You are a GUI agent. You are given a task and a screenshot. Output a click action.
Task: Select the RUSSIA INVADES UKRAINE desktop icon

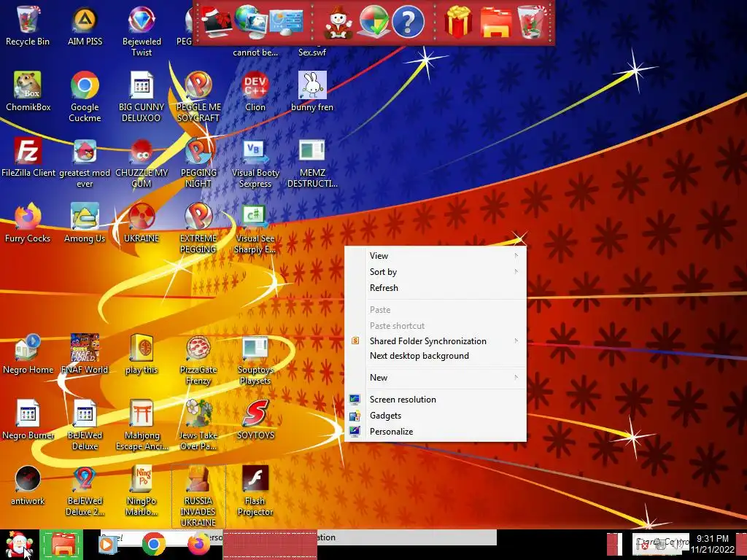198,496
